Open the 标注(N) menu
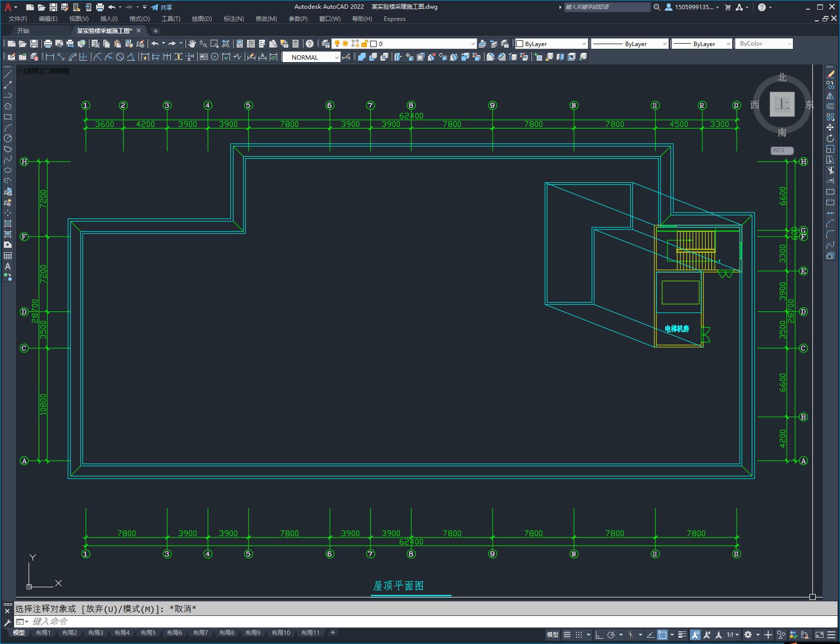 [x=233, y=19]
